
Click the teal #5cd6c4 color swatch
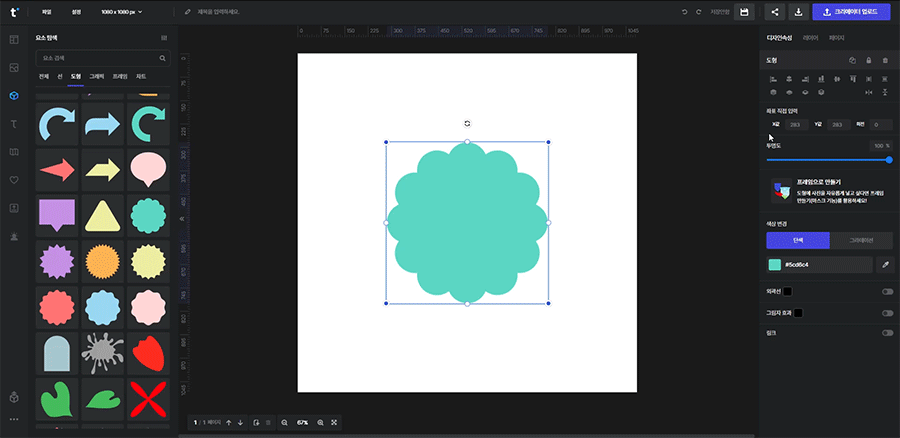pos(775,265)
